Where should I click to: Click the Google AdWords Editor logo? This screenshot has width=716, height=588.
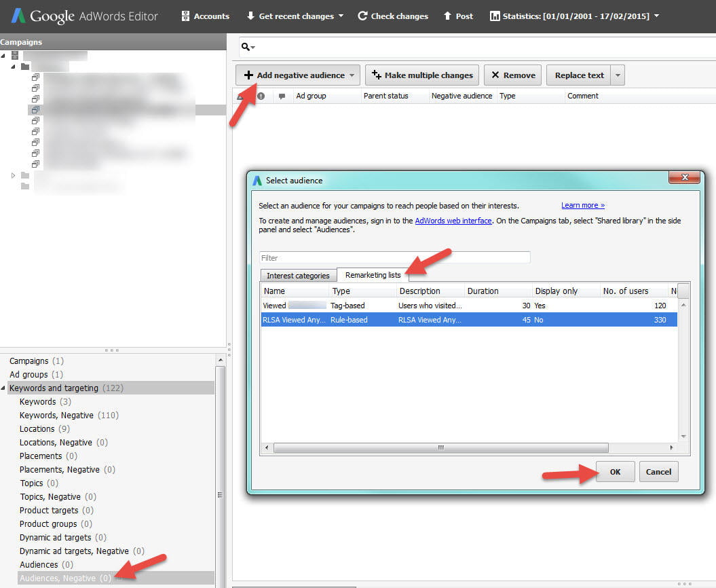point(85,16)
